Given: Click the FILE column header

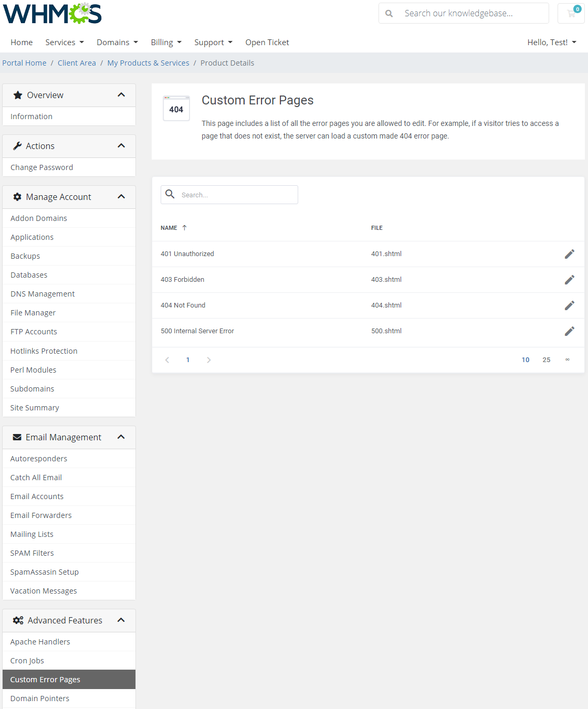Looking at the screenshot, I should (x=377, y=228).
